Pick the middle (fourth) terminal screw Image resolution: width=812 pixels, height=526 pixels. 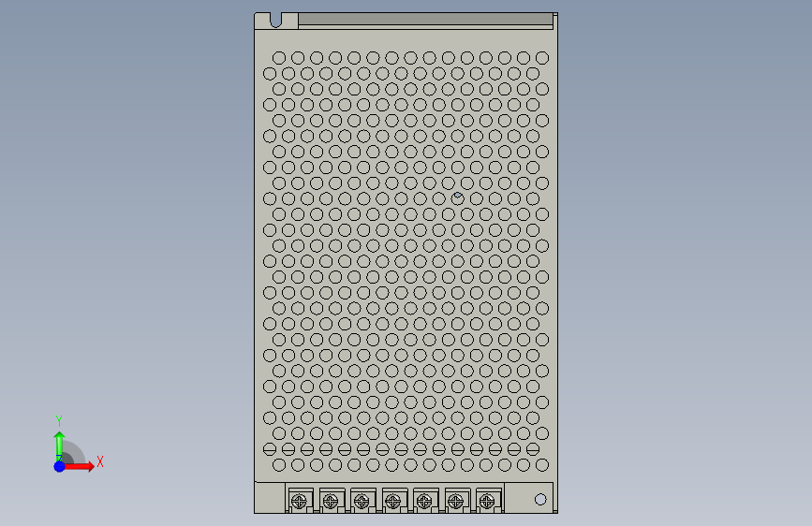[393, 501]
